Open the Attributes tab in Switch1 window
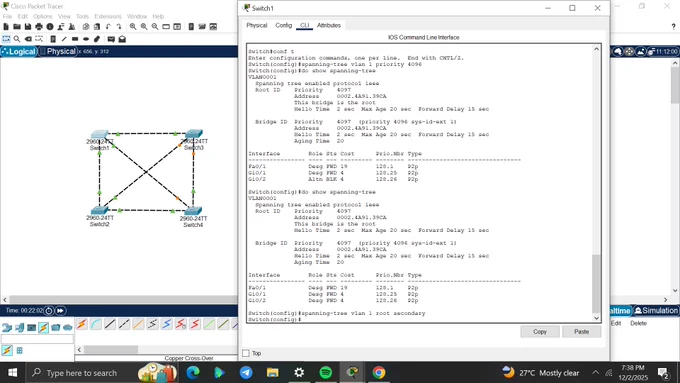The image size is (680, 383). click(x=329, y=26)
